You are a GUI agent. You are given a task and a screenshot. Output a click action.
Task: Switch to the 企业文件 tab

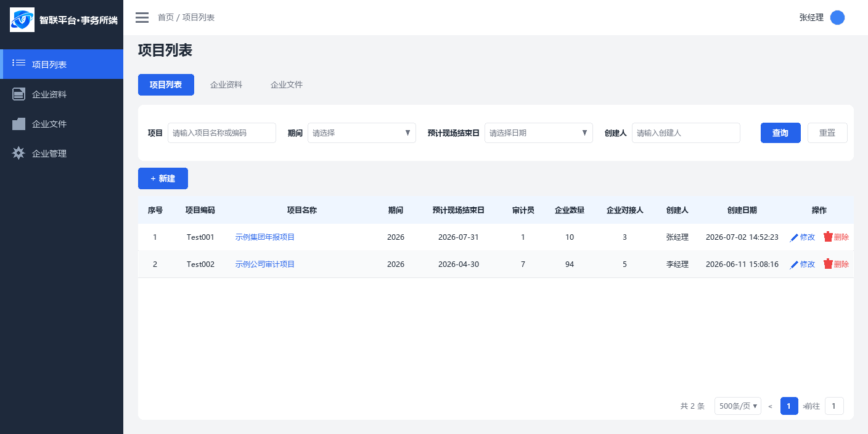pyautogui.click(x=287, y=84)
